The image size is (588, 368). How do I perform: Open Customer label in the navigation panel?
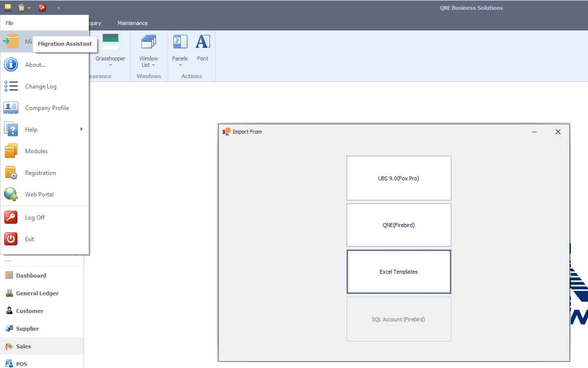29,311
